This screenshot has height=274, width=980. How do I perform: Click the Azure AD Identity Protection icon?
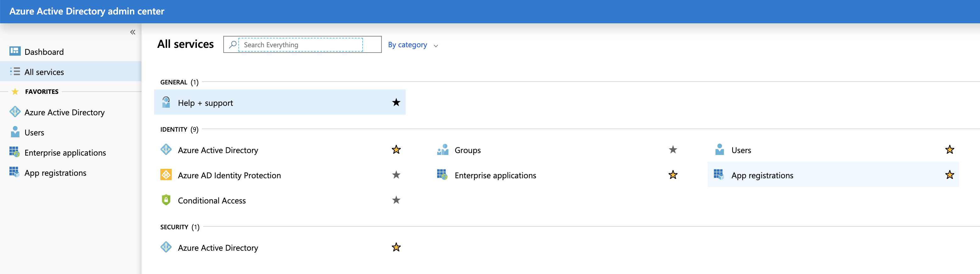166,175
